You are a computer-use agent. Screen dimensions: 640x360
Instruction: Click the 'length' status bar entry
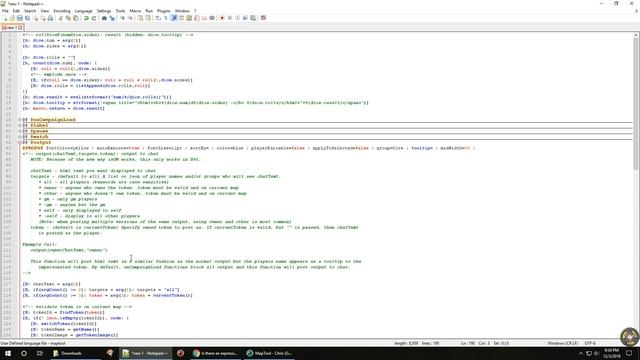tap(406, 343)
